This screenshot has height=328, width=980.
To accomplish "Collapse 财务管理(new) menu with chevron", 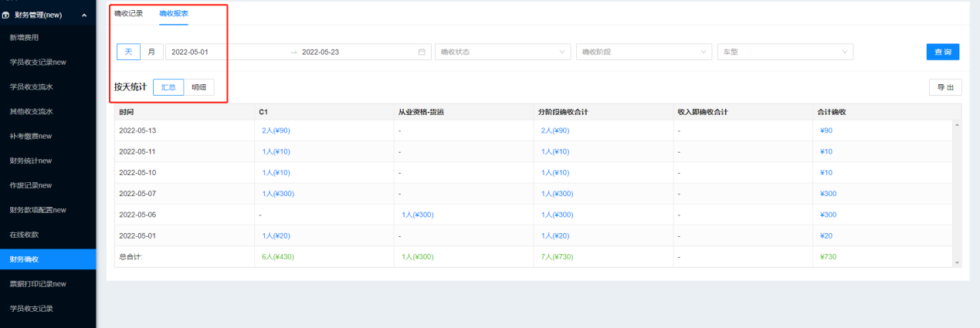I will (83, 14).
